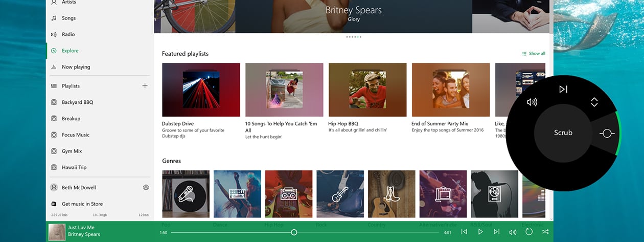This screenshot has height=242, width=644.
Task: Click the seek slider thumb
Action: click(294, 232)
